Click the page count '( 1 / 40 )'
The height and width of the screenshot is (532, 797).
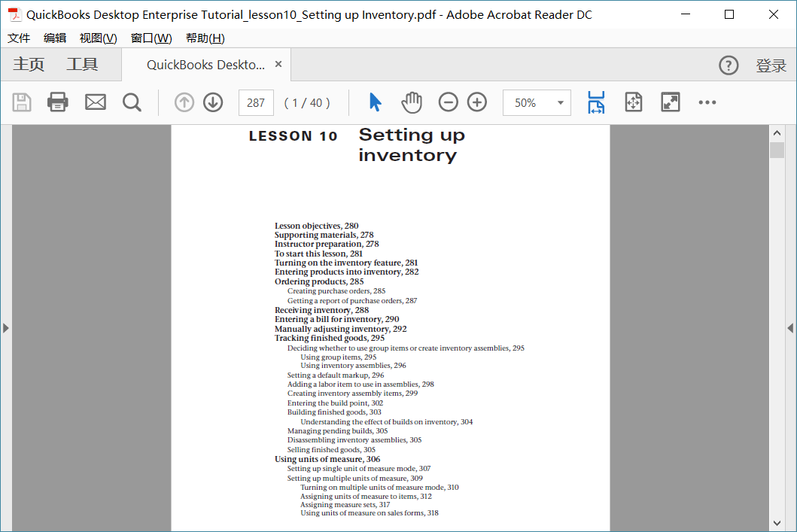307,103
